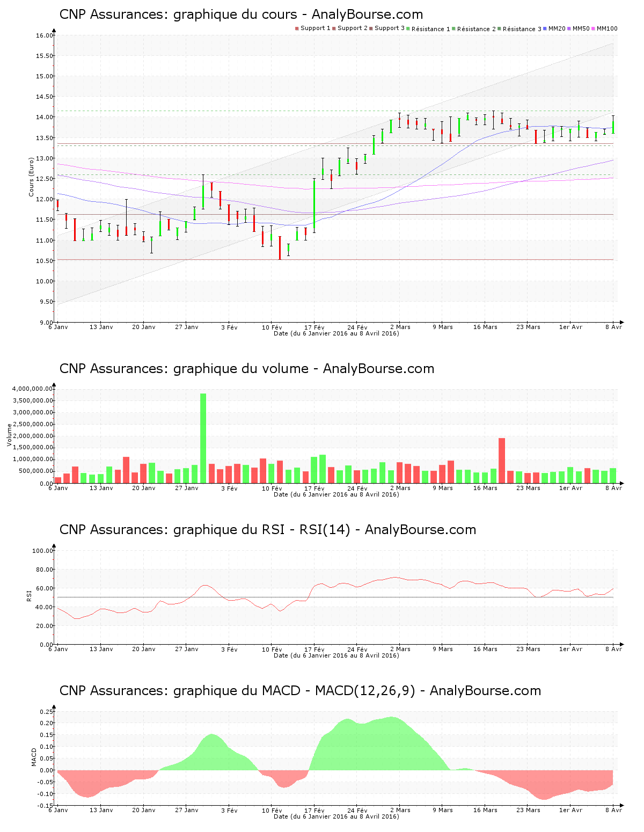Click the 0.25 value on the MACD axis
This screenshot has width=644, height=832.
(x=47, y=712)
